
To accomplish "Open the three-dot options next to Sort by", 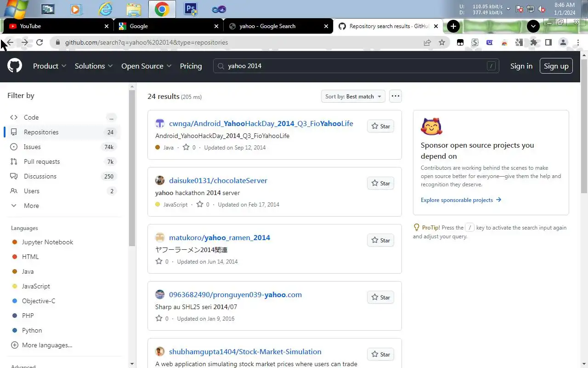I will 396,96.
